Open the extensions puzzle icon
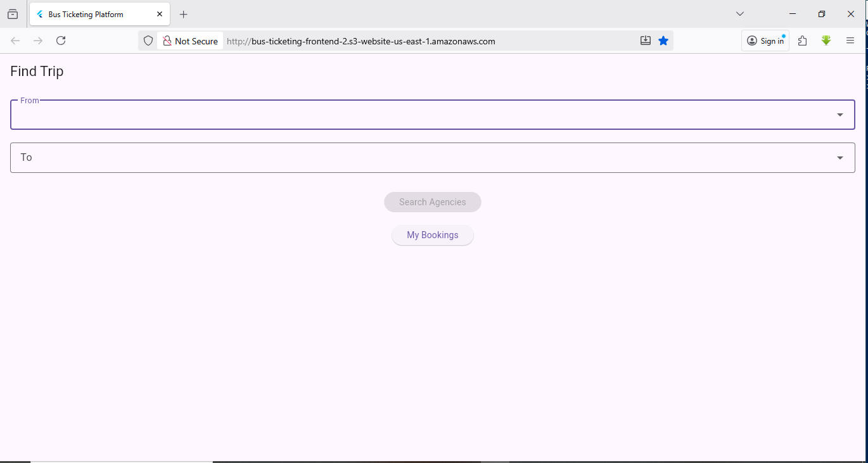Image resolution: width=868 pixels, height=463 pixels. click(802, 41)
